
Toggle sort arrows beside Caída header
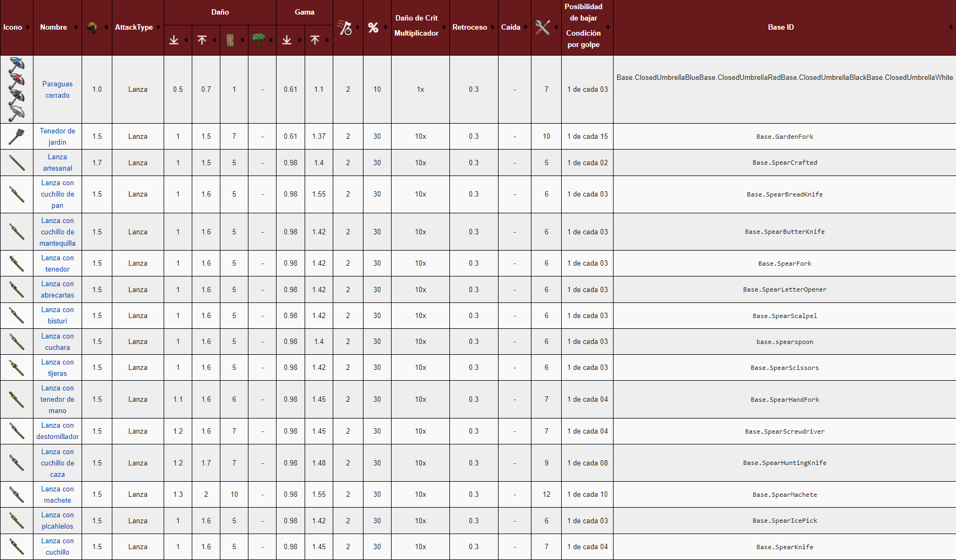point(526,28)
